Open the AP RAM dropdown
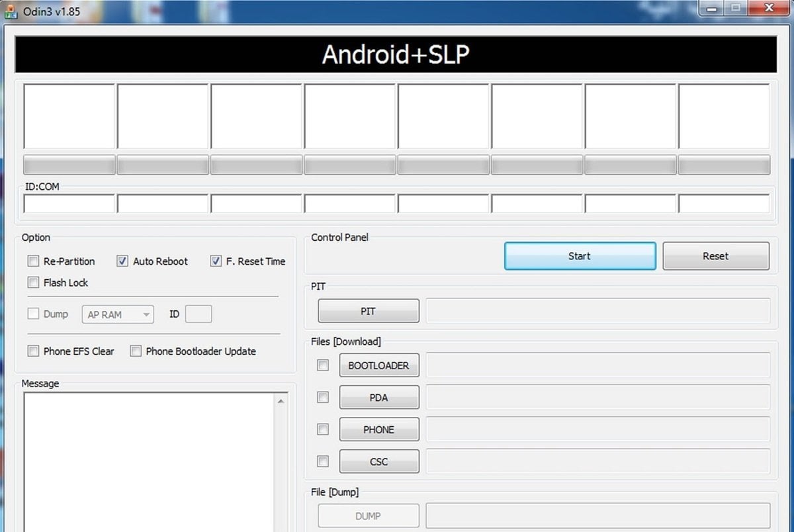Image resolution: width=794 pixels, height=532 pixels. pos(118,314)
